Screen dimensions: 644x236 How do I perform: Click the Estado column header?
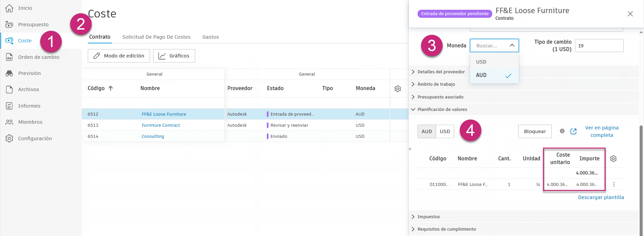point(275,88)
